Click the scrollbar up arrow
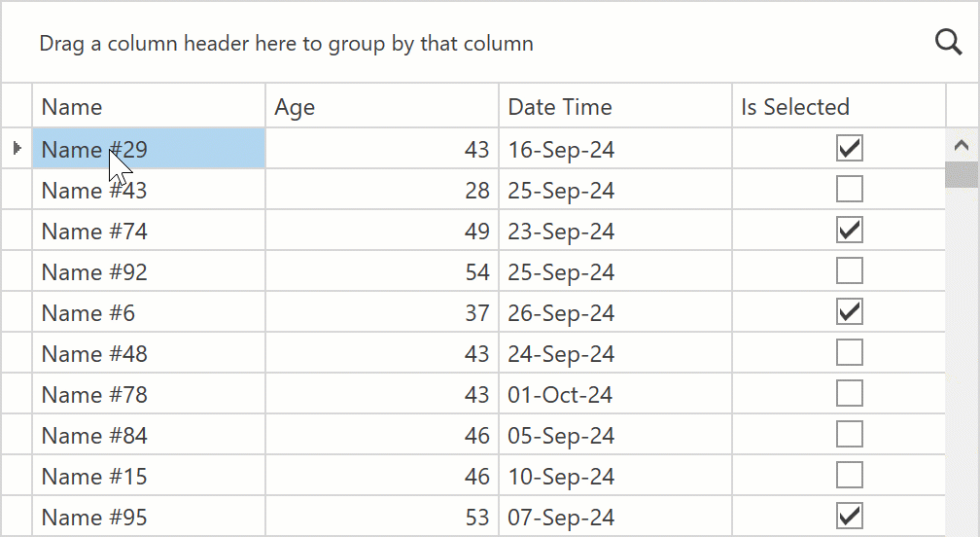This screenshot has height=537, width=980. point(962,146)
